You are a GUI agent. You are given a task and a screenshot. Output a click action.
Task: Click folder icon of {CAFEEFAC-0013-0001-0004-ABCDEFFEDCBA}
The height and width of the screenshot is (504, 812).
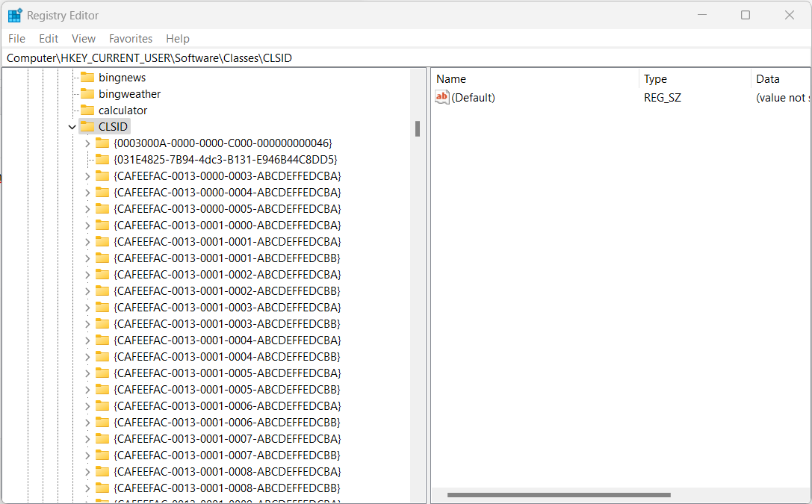tap(102, 340)
